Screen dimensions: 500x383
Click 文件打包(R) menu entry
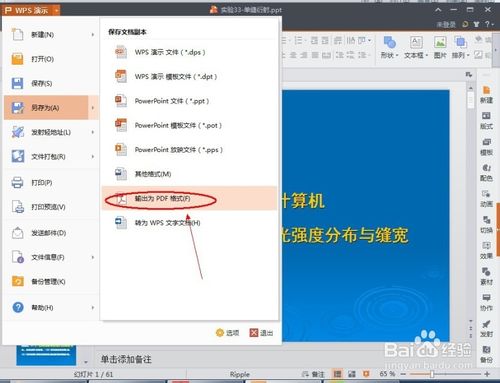click(50, 157)
